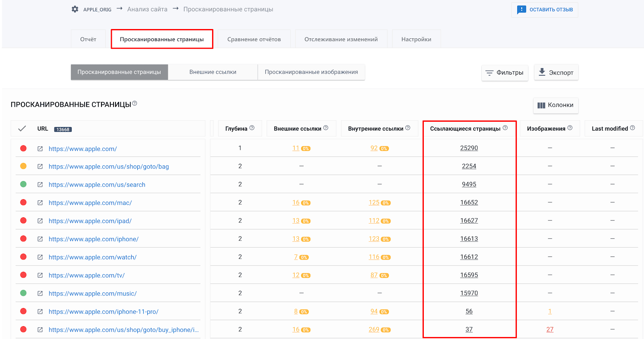Open Отслеживание изменений tab
644x339 pixels.
[x=341, y=39]
